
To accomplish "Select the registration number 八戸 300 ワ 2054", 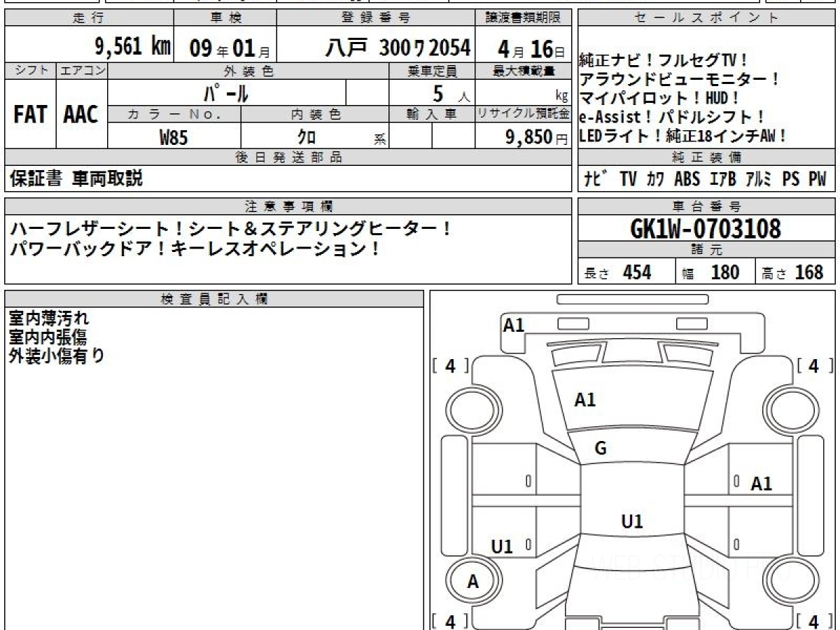I will click(x=398, y=48).
